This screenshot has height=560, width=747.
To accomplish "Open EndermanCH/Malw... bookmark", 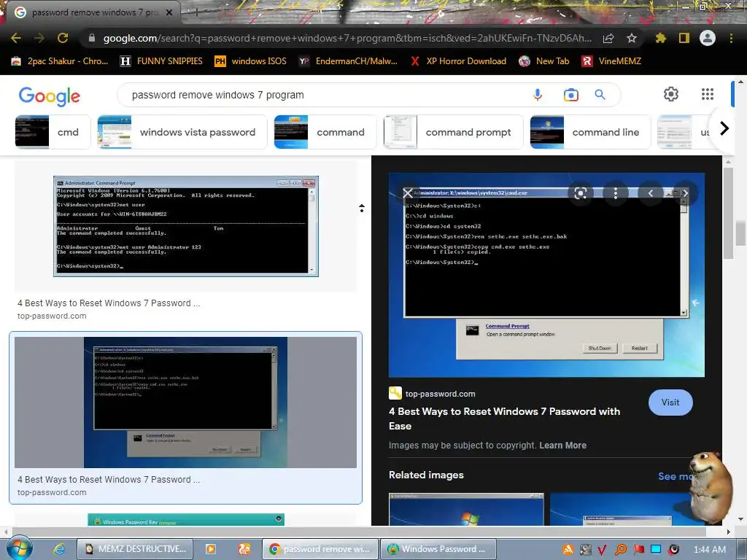I will pos(348,61).
